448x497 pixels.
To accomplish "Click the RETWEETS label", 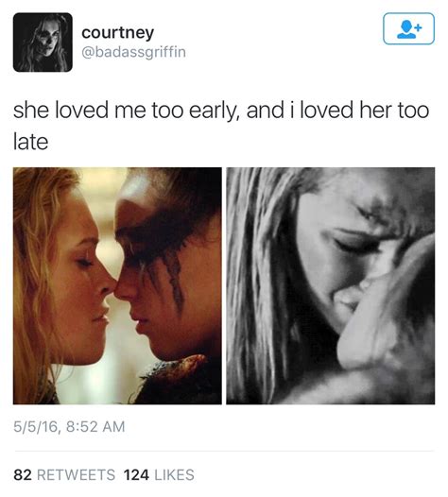I will [x=77, y=475].
